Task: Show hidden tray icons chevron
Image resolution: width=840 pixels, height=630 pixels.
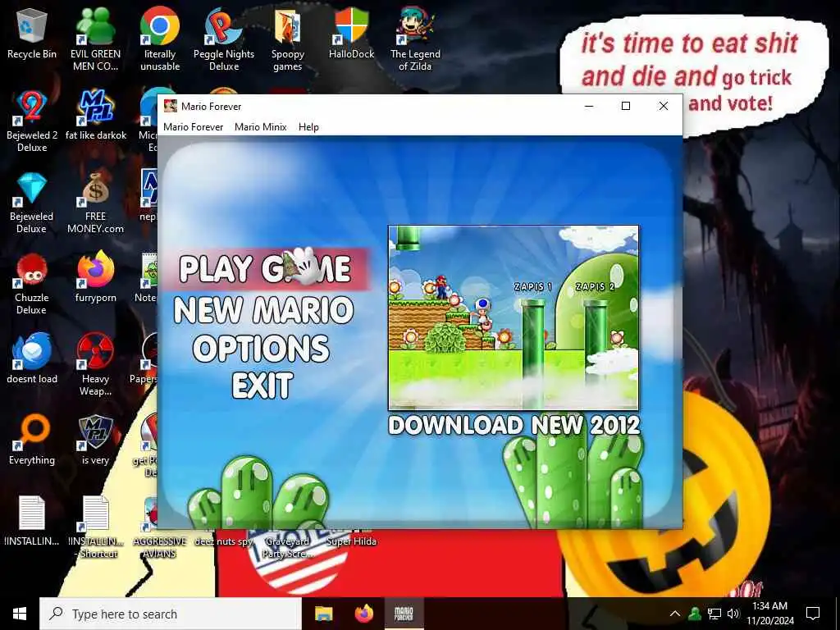Action: (x=675, y=614)
